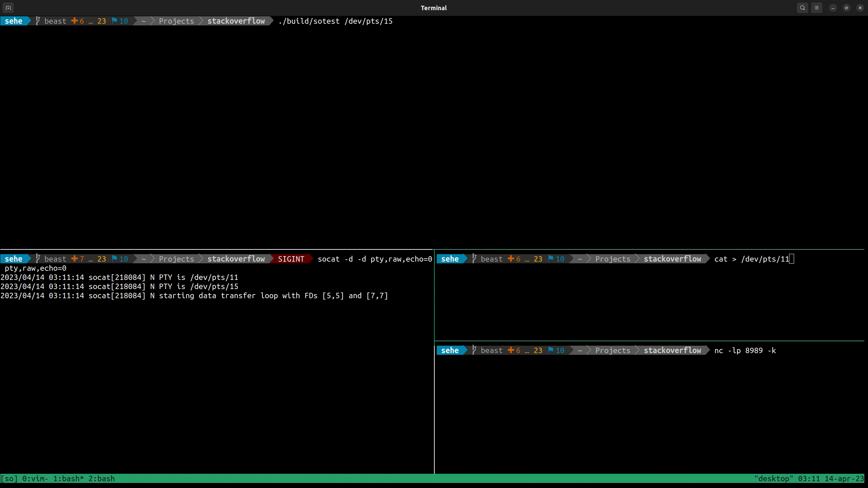Click the chevron after the beast branch segment

point(135,21)
